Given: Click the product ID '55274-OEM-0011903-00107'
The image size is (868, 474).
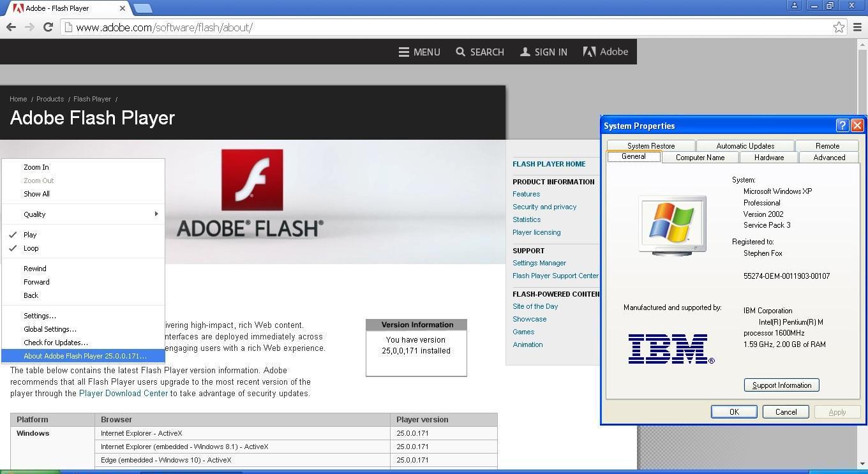Looking at the screenshot, I should click(786, 276).
